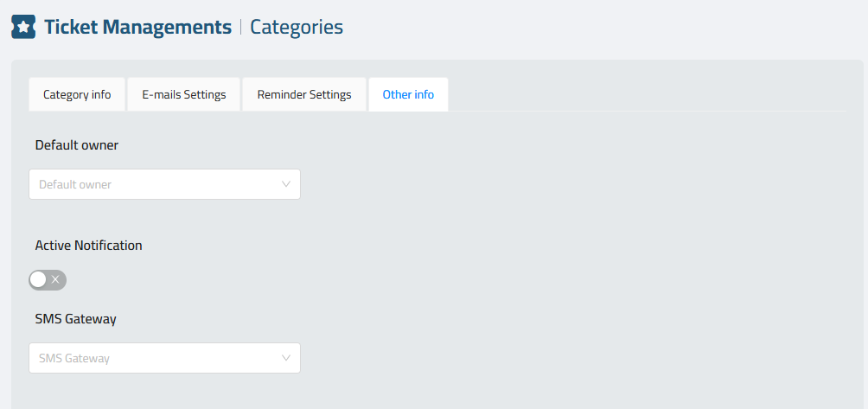Viewport: 868px width, 409px height.
Task: Click the Active Notification label
Action: [88, 246]
